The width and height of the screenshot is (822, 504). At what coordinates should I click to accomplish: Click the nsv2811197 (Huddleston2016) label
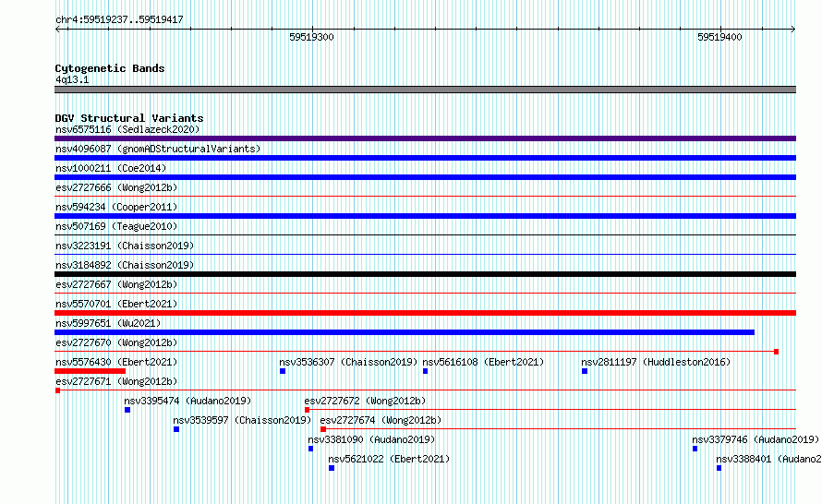point(656,362)
